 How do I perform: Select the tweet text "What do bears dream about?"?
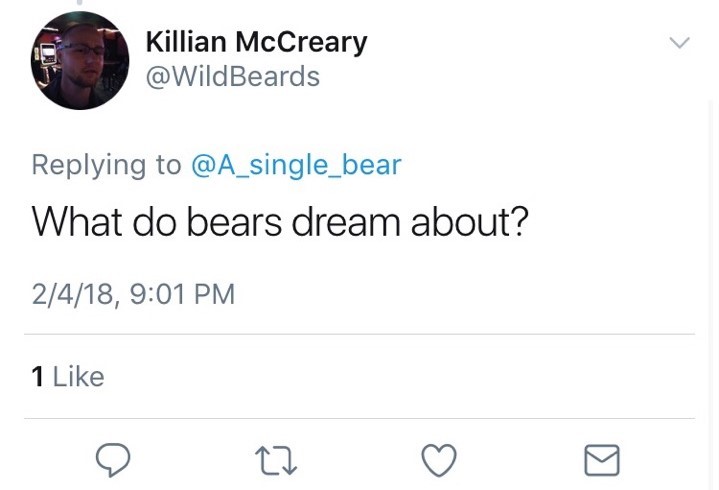pos(280,221)
